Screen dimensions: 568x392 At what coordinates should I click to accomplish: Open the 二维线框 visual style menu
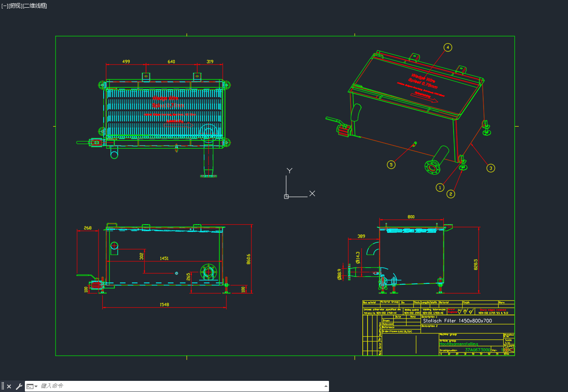35,6
